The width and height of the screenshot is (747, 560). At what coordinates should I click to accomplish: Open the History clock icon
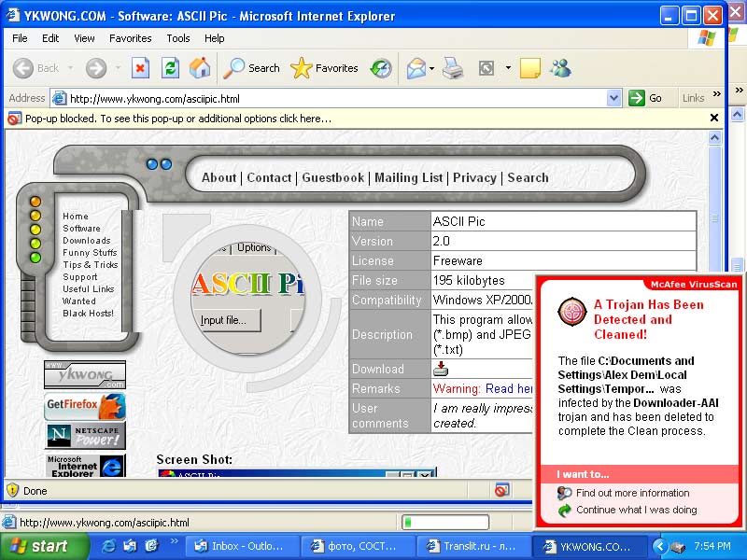381,68
